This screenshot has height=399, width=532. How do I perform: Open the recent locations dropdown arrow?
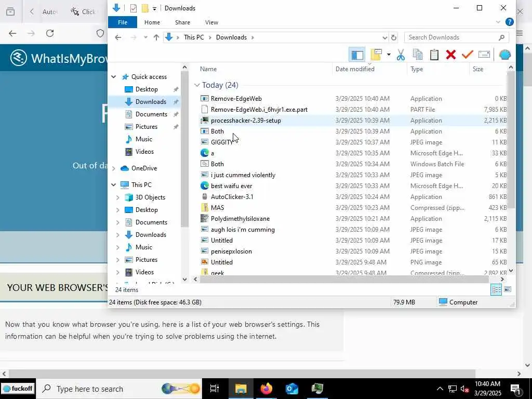tap(145, 37)
